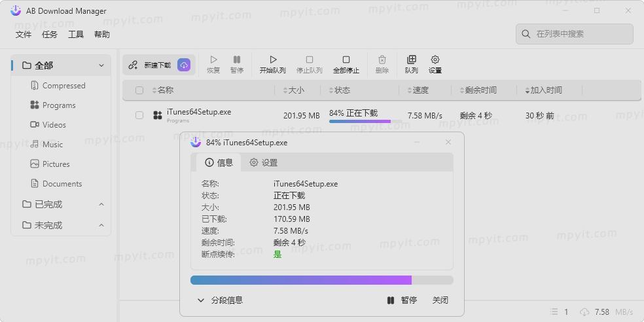Sort by 状态 column header
The image size is (644, 322).
point(339,90)
